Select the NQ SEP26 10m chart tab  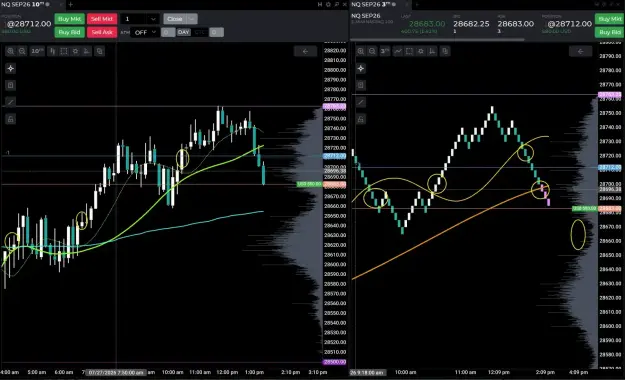pos(25,4)
